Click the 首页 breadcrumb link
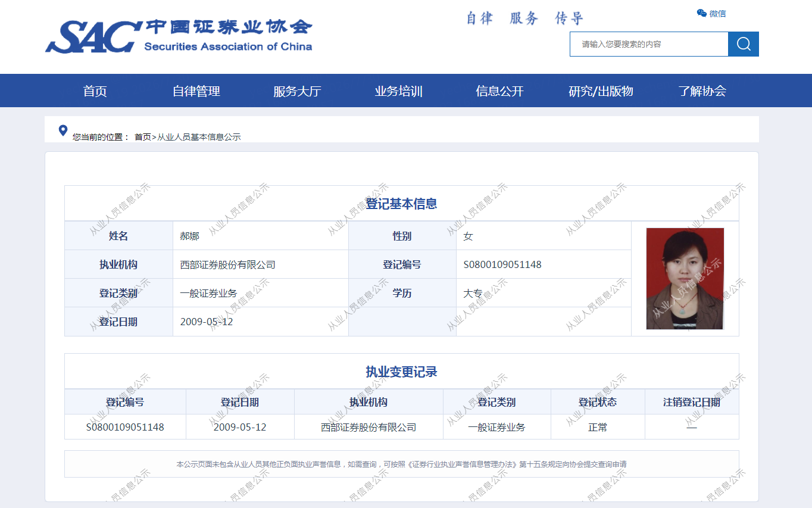This screenshot has height=508, width=812. pos(143,137)
